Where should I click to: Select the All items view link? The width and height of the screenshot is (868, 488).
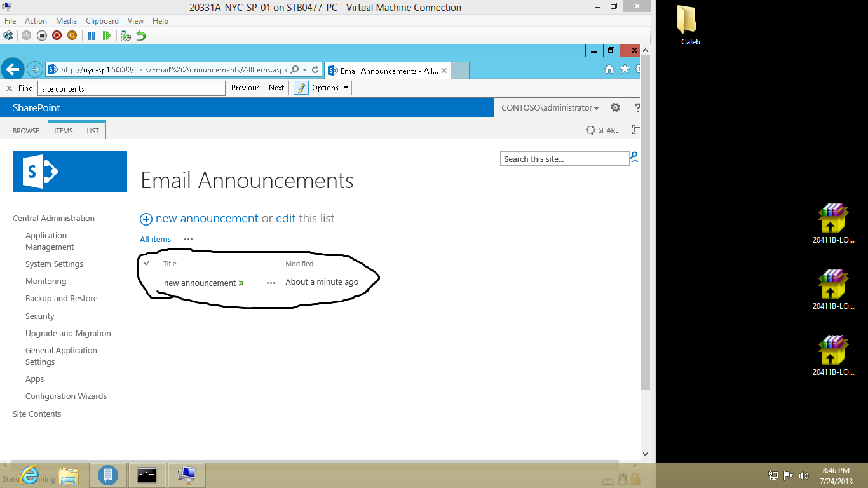click(x=156, y=240)
